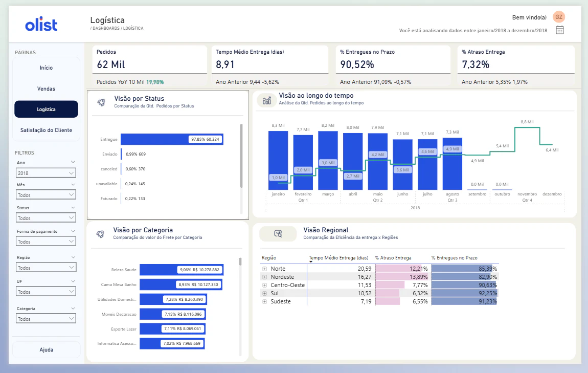Select the Logística page
This screenshot has height=373, width=588.
(46, 109)
